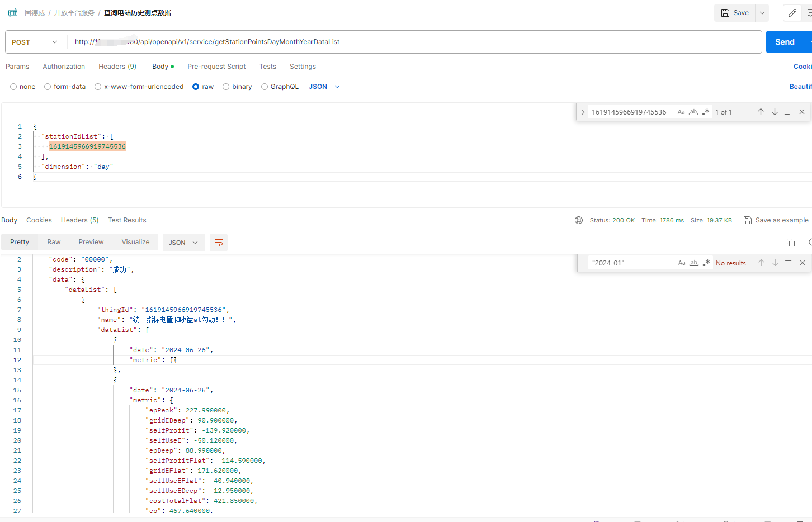This screenshot has height=522, width=812.
Task: Click the wrap lines icon in response toolbar
Action: (219, 243)
